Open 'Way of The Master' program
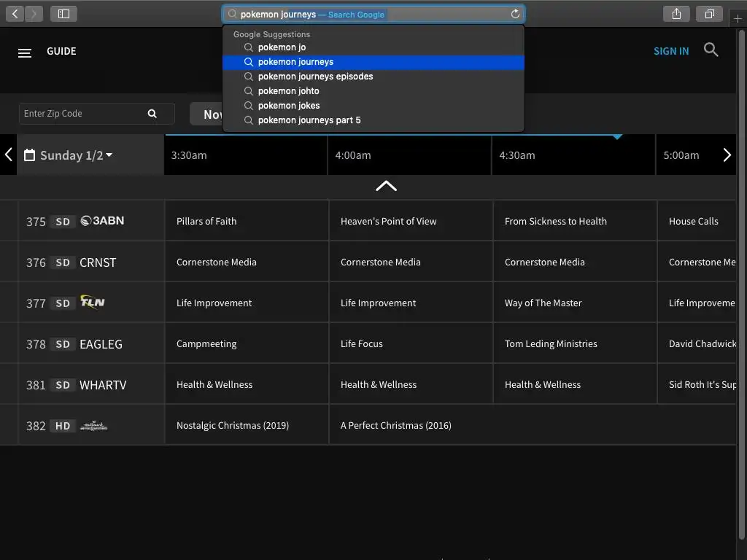 [x=575, y=303]
